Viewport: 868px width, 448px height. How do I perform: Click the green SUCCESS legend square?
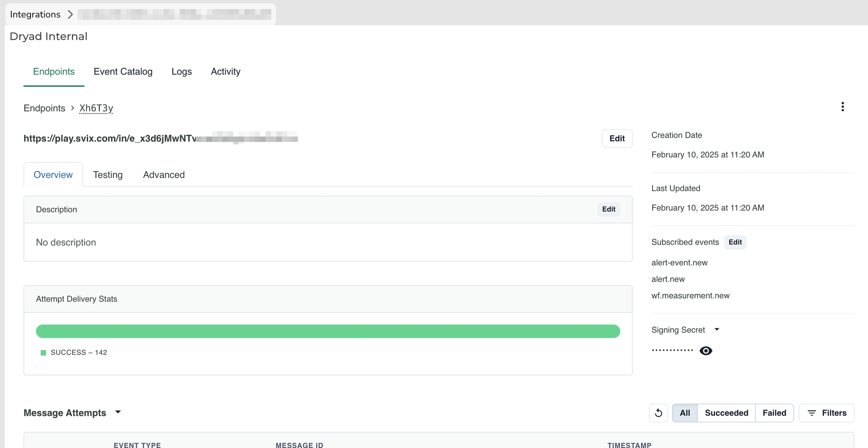tap(43, 353)
